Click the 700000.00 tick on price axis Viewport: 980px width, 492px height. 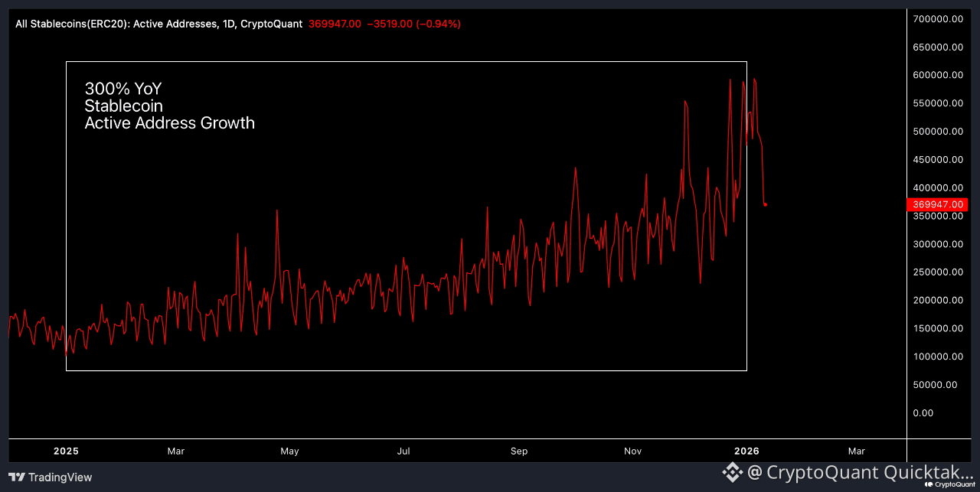pyautogui.click(x=939, y=19)
